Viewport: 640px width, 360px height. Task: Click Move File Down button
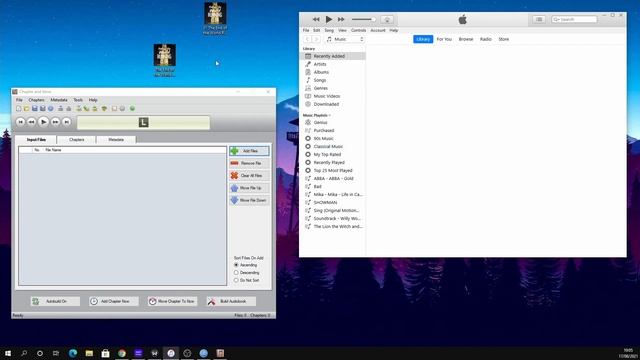point(249,200)
